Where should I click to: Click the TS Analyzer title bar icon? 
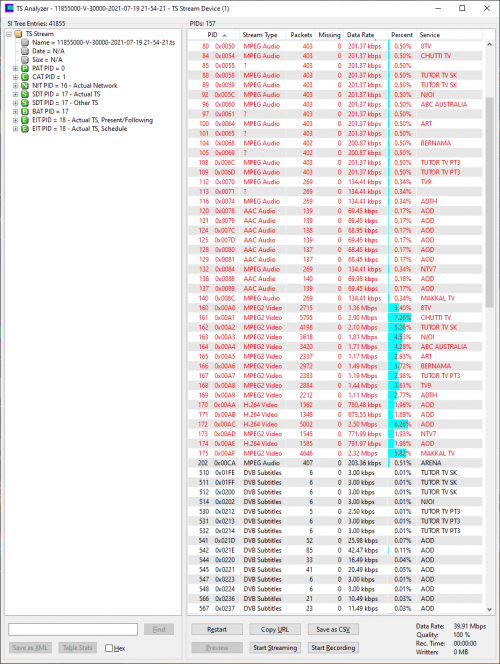coord(9,8)
